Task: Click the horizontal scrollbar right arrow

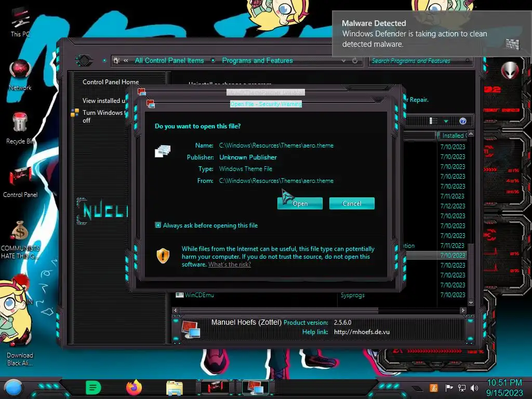Action: click(463, 310)
